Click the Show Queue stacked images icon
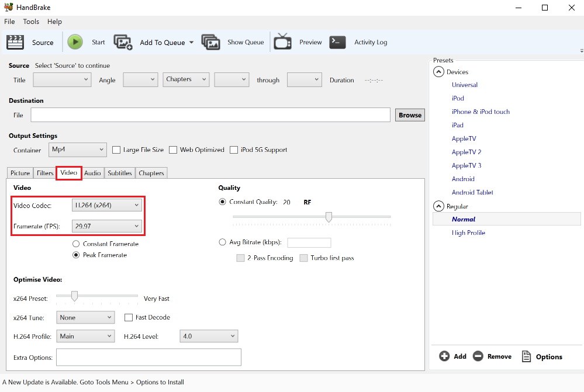Viewport: 584px width, 392px height. click(x=211, y=42)
